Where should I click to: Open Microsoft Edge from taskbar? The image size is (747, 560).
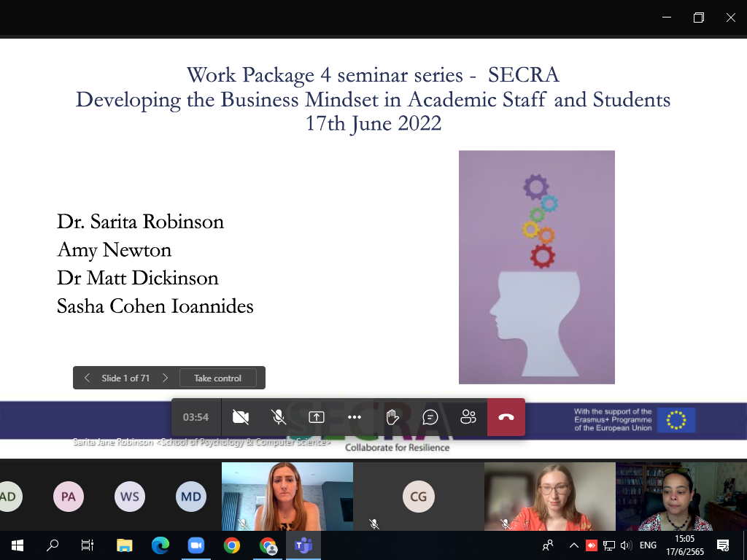[x=160, y=545]
